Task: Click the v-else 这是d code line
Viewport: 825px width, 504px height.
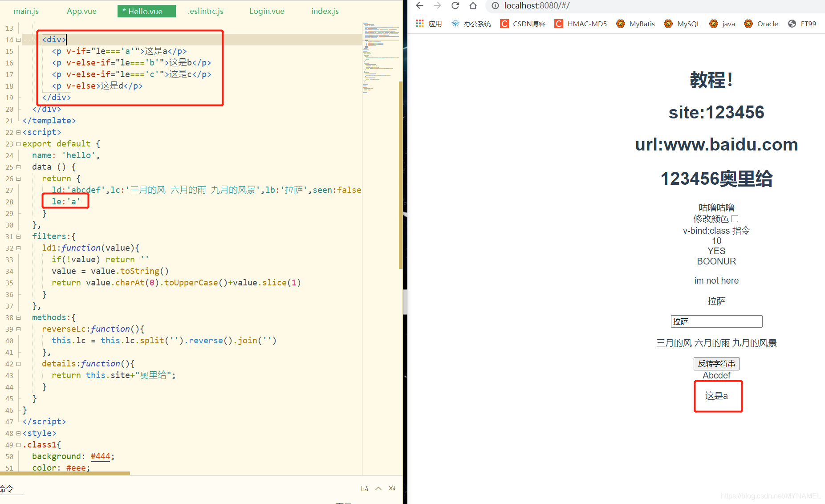Action: click(97, 86)
